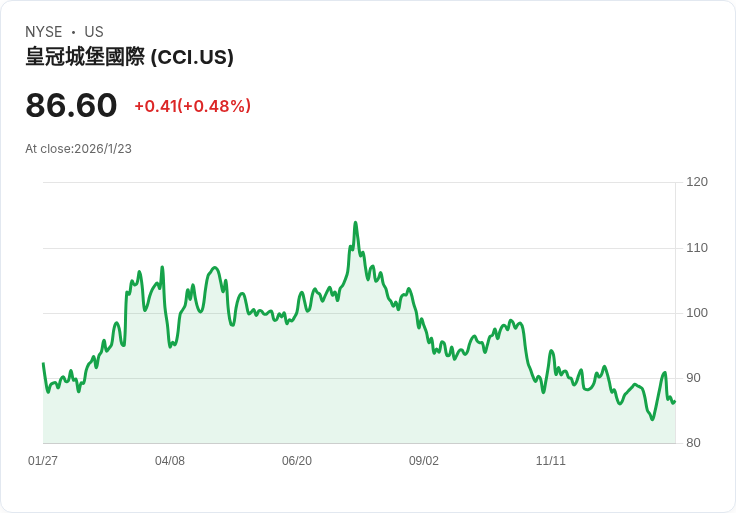Image resolution: width=736 pixels, height=513 pixels.
Task: Click the 110 y-axis price label
Action: (x=697, y=248)
